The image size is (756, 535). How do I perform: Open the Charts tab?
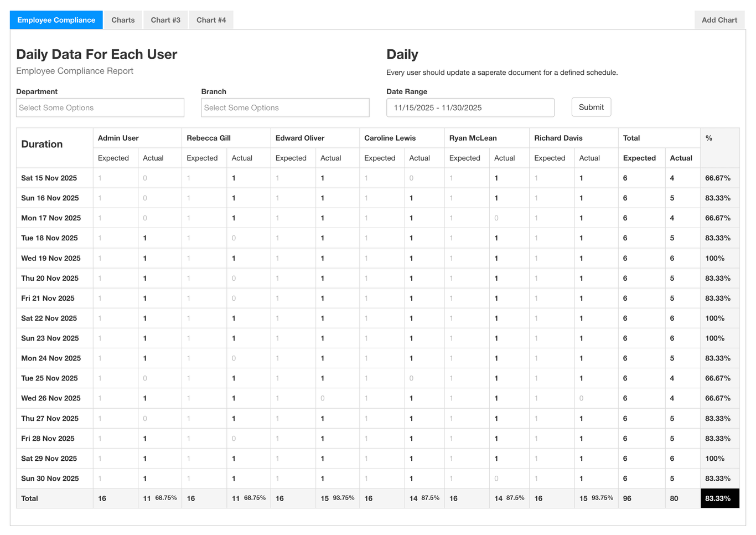123,20
